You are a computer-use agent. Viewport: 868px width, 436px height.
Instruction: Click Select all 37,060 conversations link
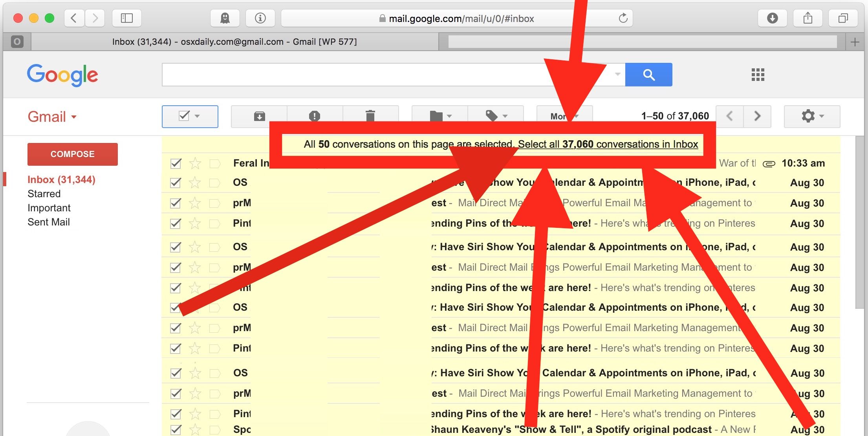(x=606, y=144)
